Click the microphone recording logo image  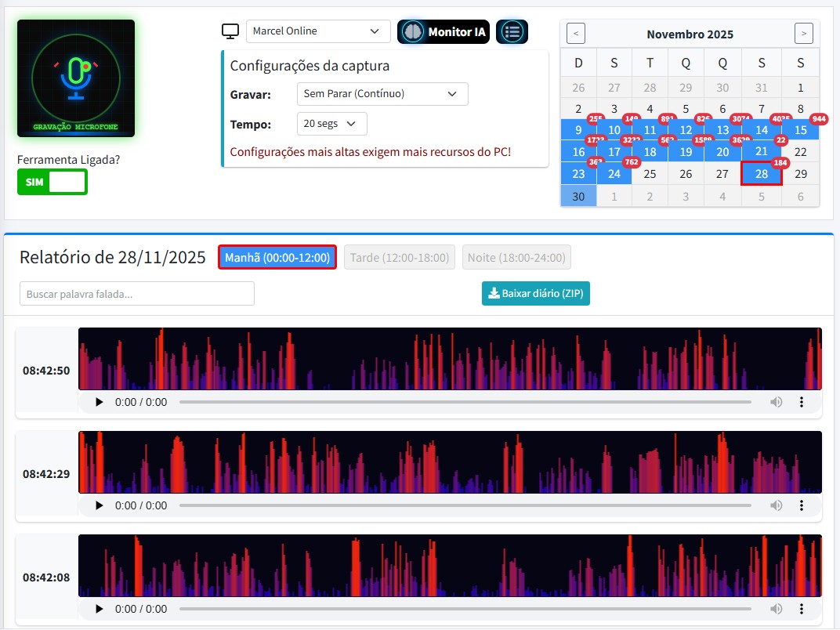click(x=76, y=78)
